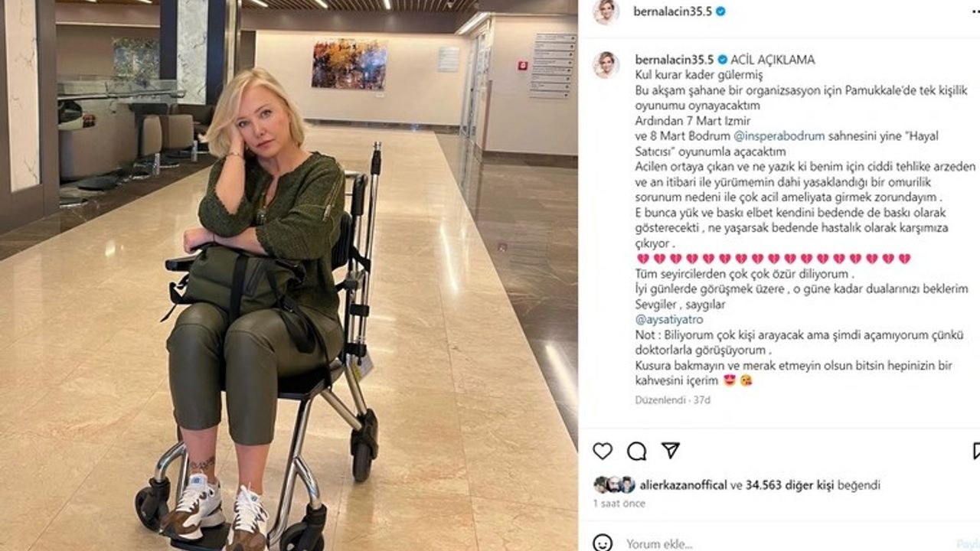Click the liker avatars beside alierkazanoffical
The height and width of the screenshot is (551, 980).
pos(614,484)
